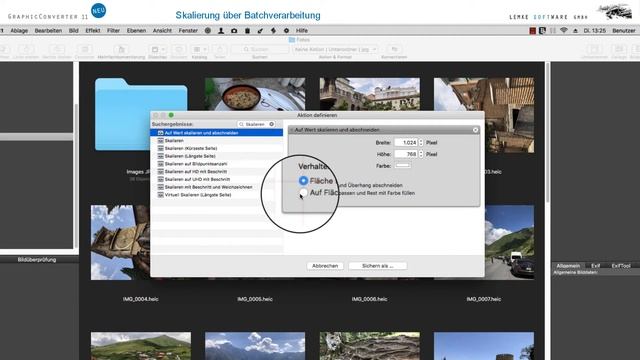Select the IMG_0004.heic thumbnail
640x360 pixels.
coord(120,242)
